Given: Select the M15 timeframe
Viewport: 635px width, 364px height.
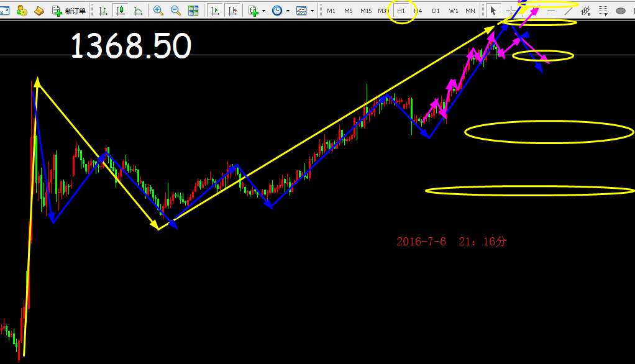Looking at the screenshot, I should [366, 11].
